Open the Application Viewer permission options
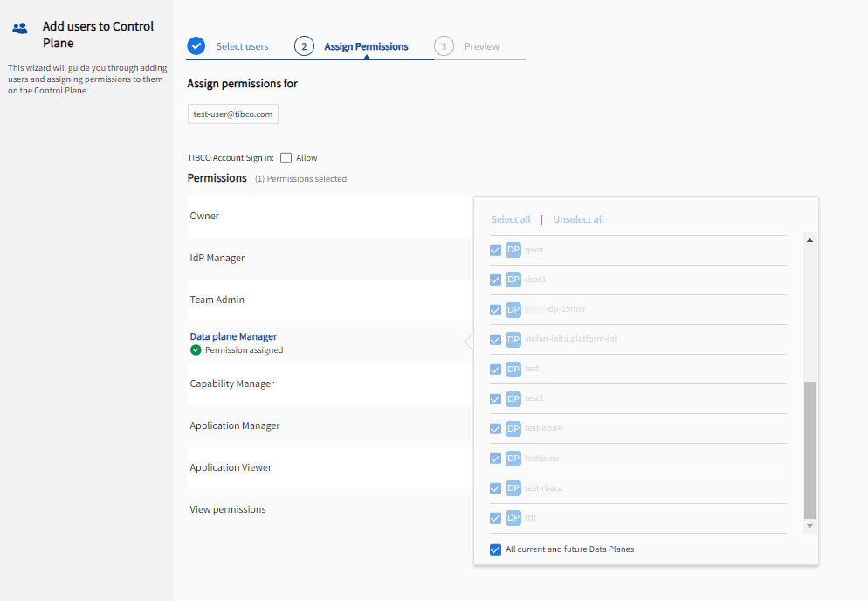The image size is (868, 601). tap(231, 467)
